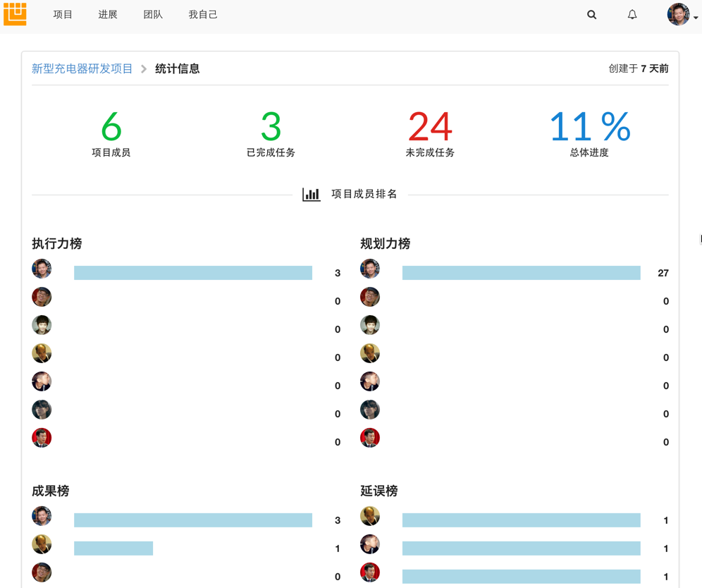This screenshot has width=702, height=588.
Task: Open the search icon in top bar
Action: (591, 14)
